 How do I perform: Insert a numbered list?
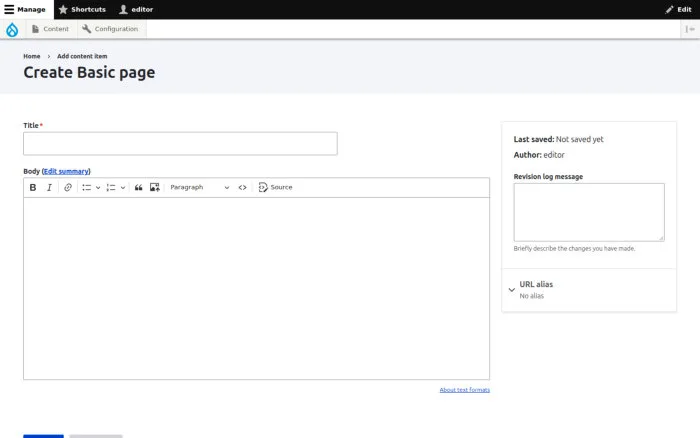point(111,188)
